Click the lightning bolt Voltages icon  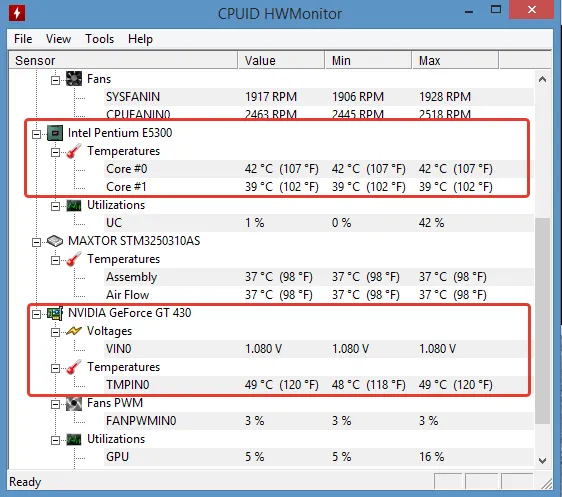click(x=74, y=331)
